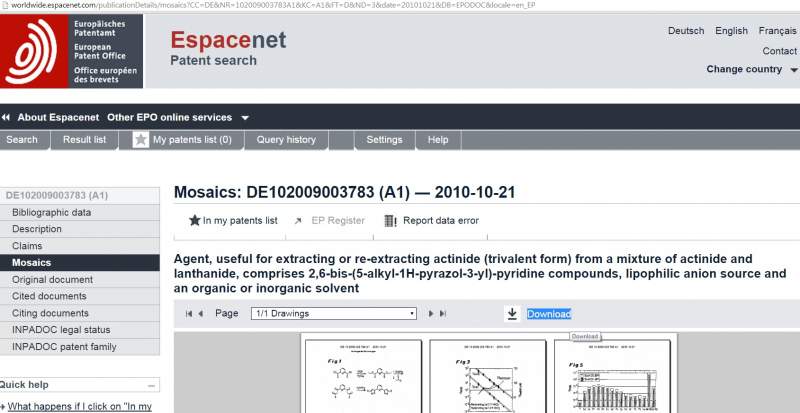The height and width of the screenshot is (413, 800).
Task: Open the Result list tab
Action: tap(85, 139)
